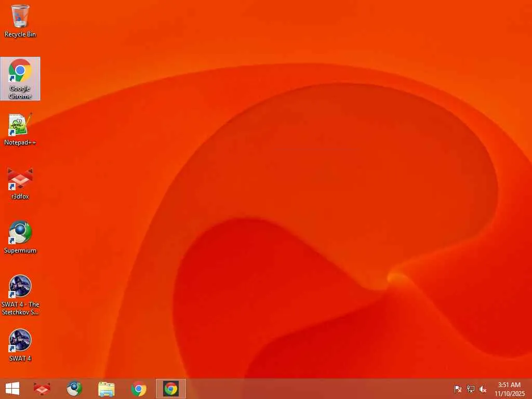Viewport: 532px width, 399px height.
Task: Select the Google Chrome desktop shortcut
Action: point(20,79)
